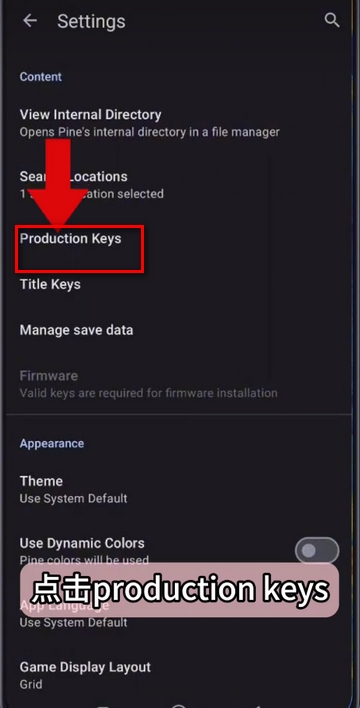
Task: Click the Settings page title
Action: 91,22
